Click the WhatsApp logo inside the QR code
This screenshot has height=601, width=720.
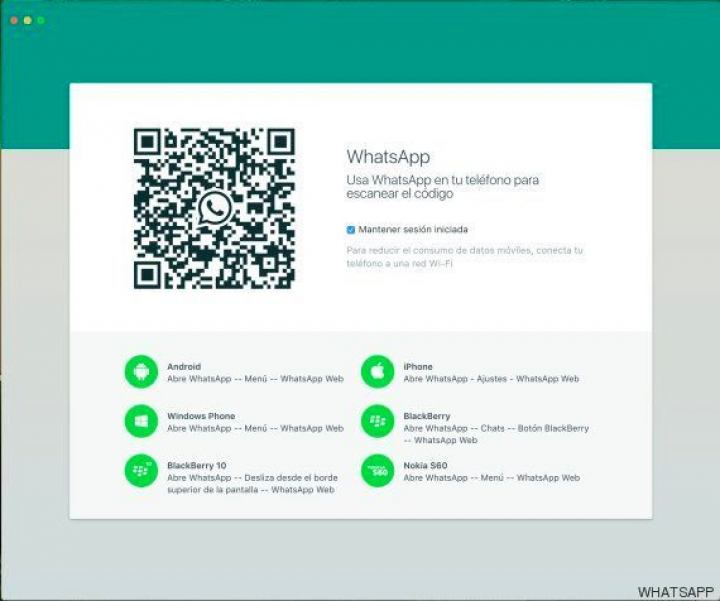coord(214,208)
